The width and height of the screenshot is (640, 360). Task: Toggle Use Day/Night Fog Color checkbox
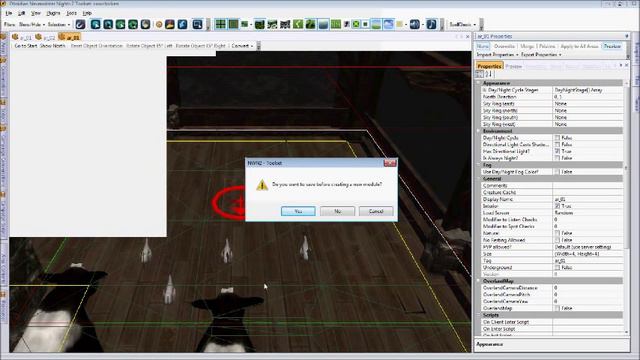coord(557,172)
